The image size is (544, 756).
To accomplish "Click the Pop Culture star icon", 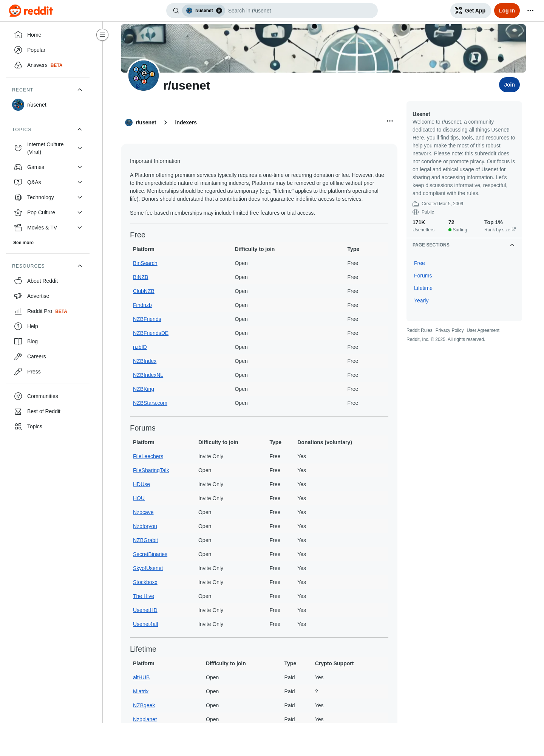I will pyautogui.click(x=18, y=212).
